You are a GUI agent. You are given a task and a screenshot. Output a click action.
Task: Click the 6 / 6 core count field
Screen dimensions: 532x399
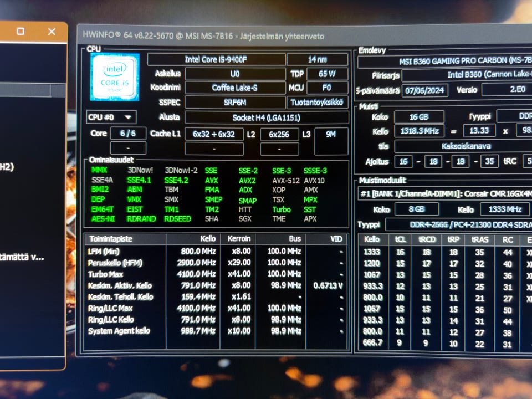coord(128,134)
